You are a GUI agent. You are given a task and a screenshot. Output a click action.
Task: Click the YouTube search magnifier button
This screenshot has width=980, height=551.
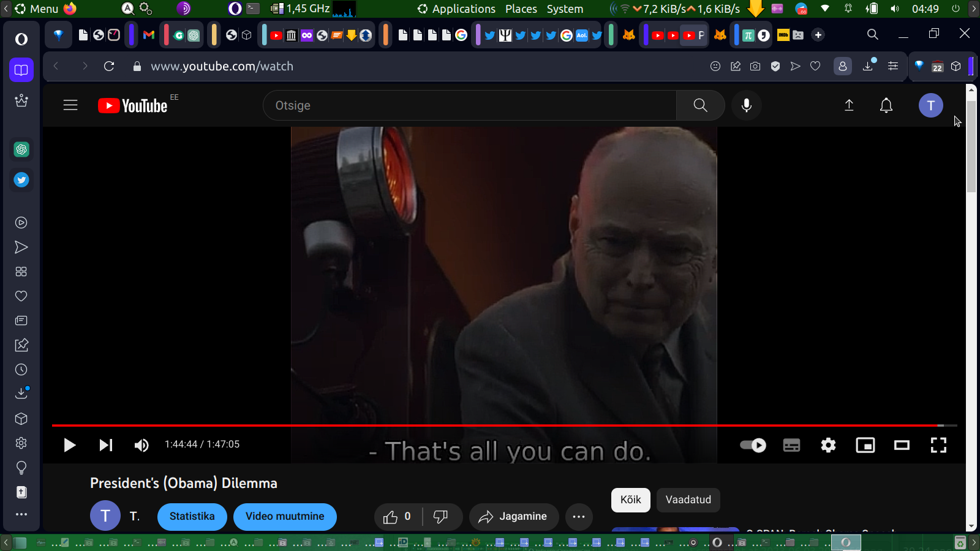[x=700, y=105]
